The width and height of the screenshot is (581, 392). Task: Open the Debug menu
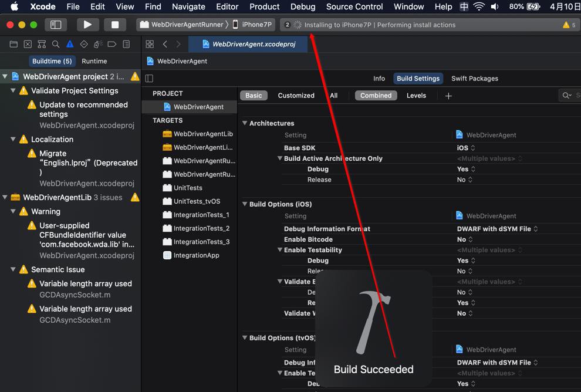tap(303, 6)
